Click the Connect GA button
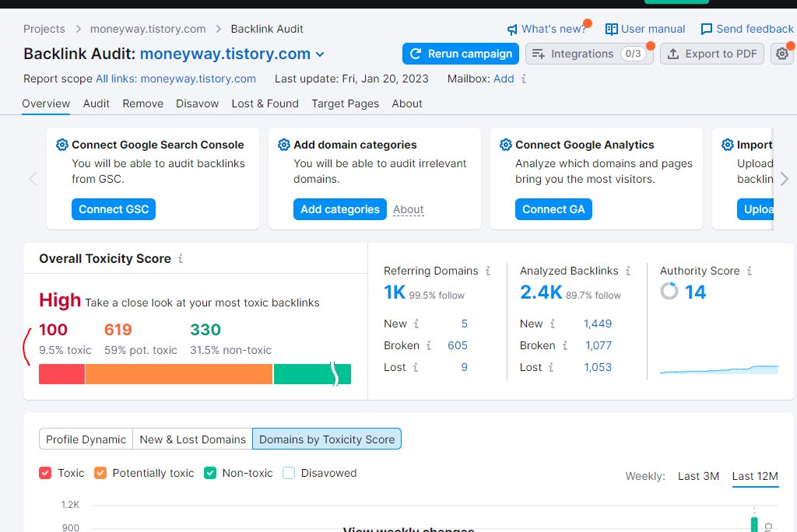This screenshot has width=797, height=532. 553,209
